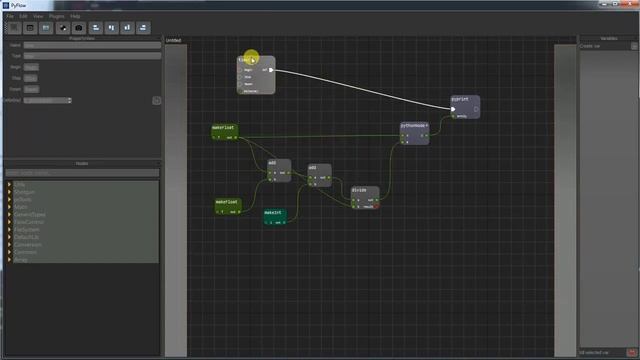Click the align-left toolbar icon right of the camera
This screenshot has width=640, height=360.
pyautogui.click(x=96, y=28)
